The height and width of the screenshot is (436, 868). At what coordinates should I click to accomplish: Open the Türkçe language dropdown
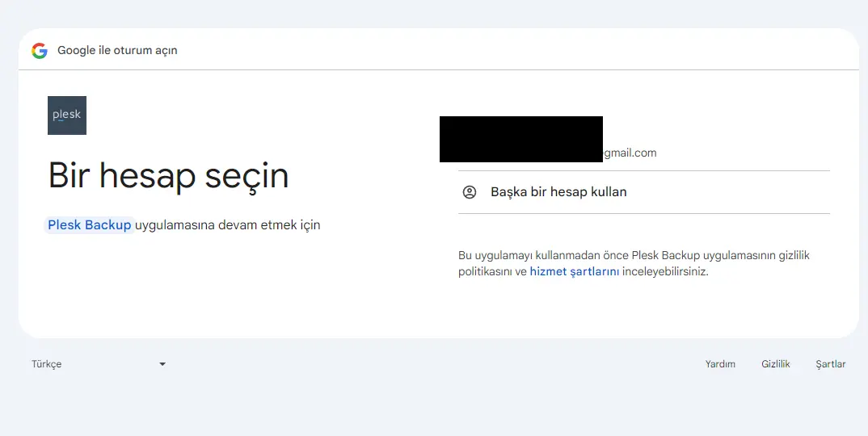(99, 364)
